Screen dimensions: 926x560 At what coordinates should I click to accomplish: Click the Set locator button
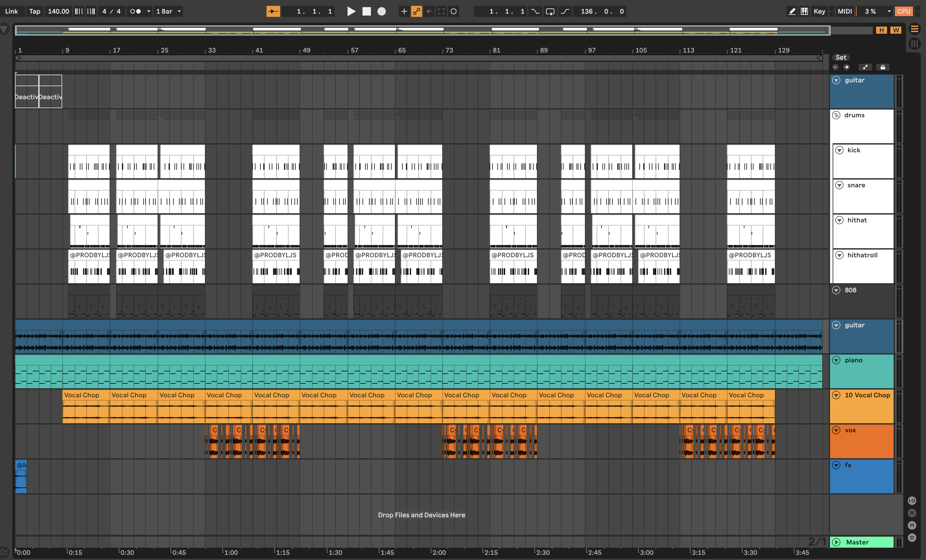pos(841,57)
